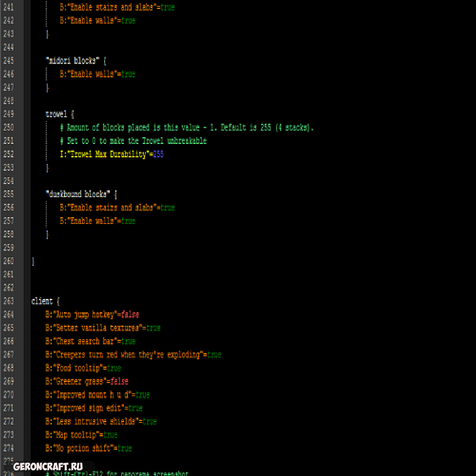The height and width of the screenshot is (476, 476).
Task: Click line number 263 in the gutter
Action: click(9, 301)
